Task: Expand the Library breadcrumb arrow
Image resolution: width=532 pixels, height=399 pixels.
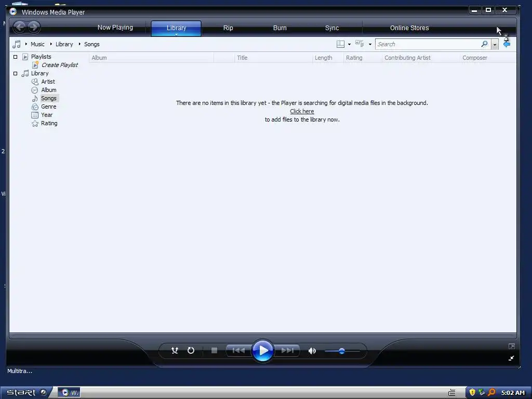Action: 51,44
